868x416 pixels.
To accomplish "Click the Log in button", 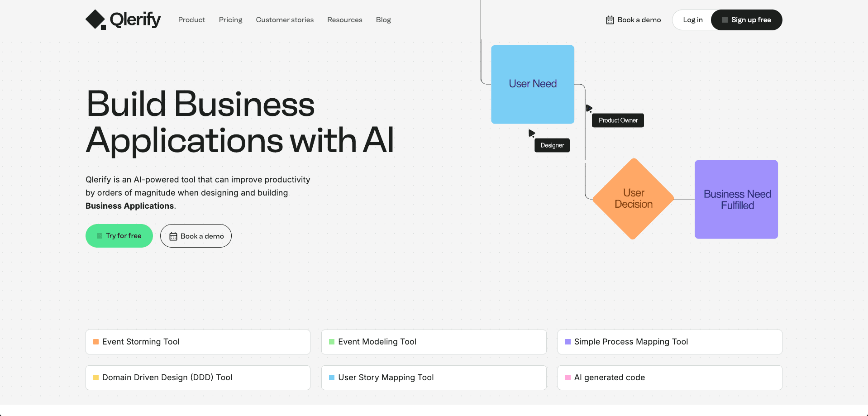I will point(692,19).
